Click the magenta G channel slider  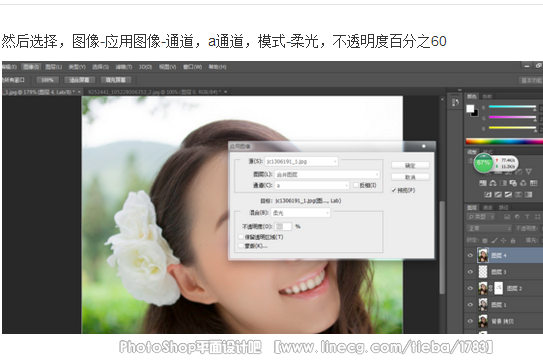click(512, 118)
